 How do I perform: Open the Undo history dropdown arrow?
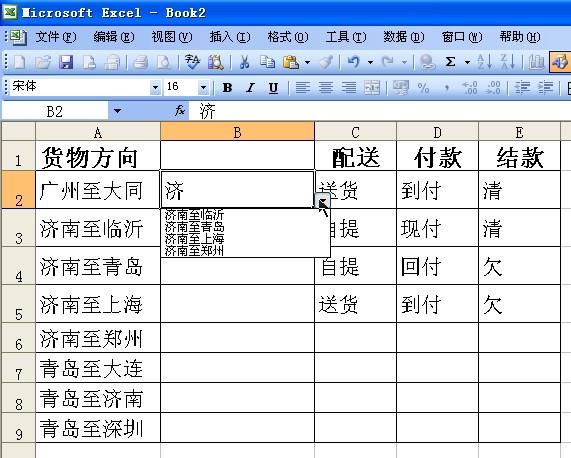point(370,62)
